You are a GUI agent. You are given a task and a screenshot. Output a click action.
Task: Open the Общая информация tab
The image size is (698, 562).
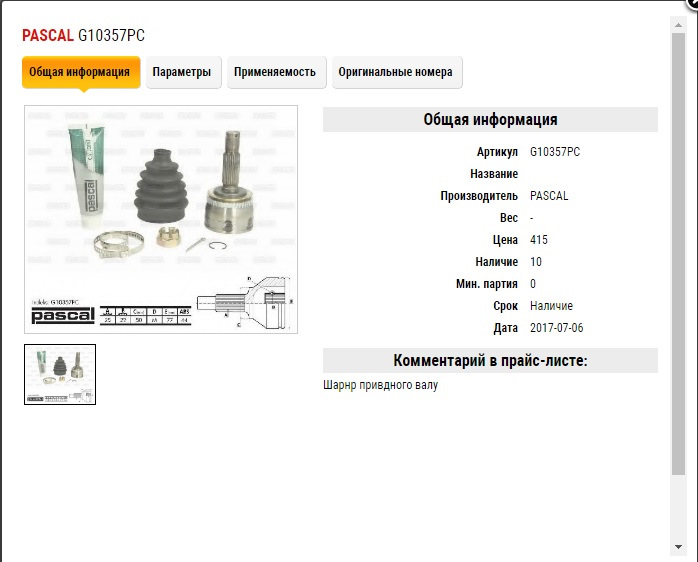point(81,72)
